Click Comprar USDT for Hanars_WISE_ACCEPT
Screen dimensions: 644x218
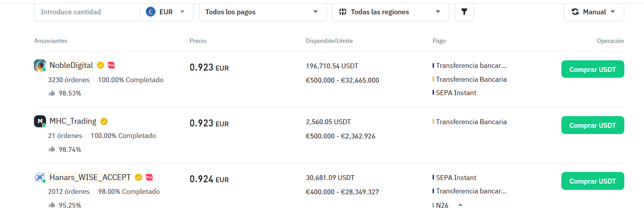coord(593,181)
